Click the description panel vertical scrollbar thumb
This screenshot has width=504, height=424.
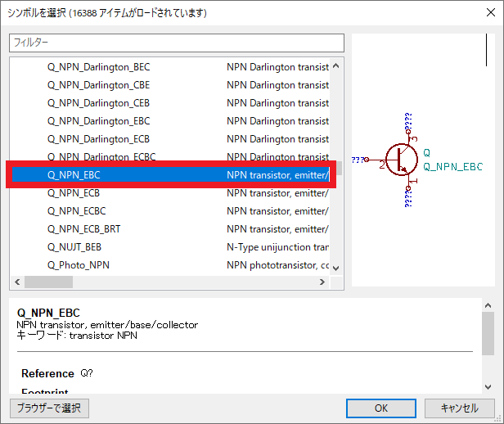point(488,333)
